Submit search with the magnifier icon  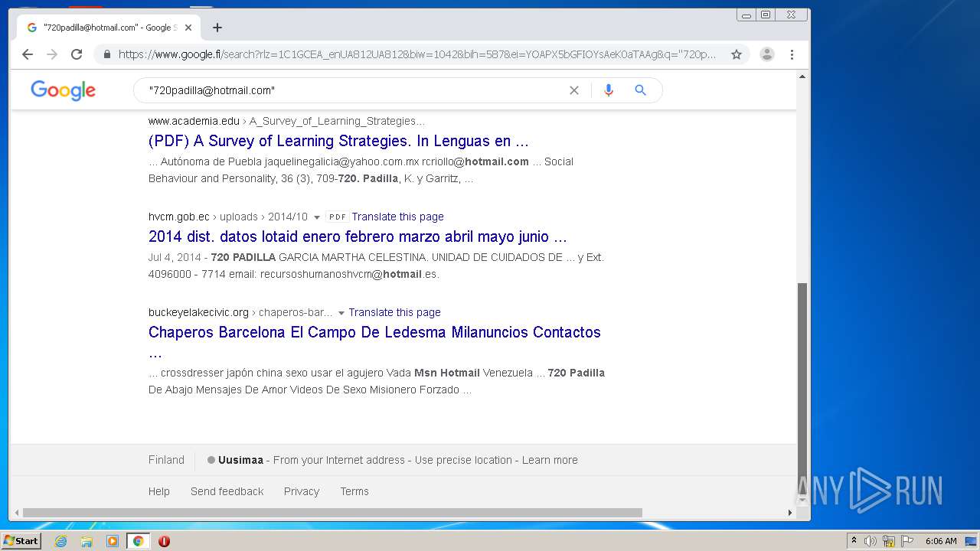click(641, 90)
